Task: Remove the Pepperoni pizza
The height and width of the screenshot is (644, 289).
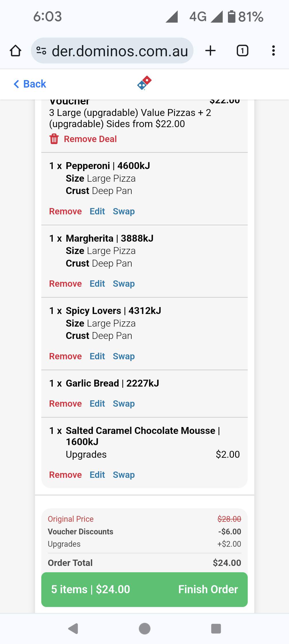Action: pyautogui.click(x=65, y=212)
